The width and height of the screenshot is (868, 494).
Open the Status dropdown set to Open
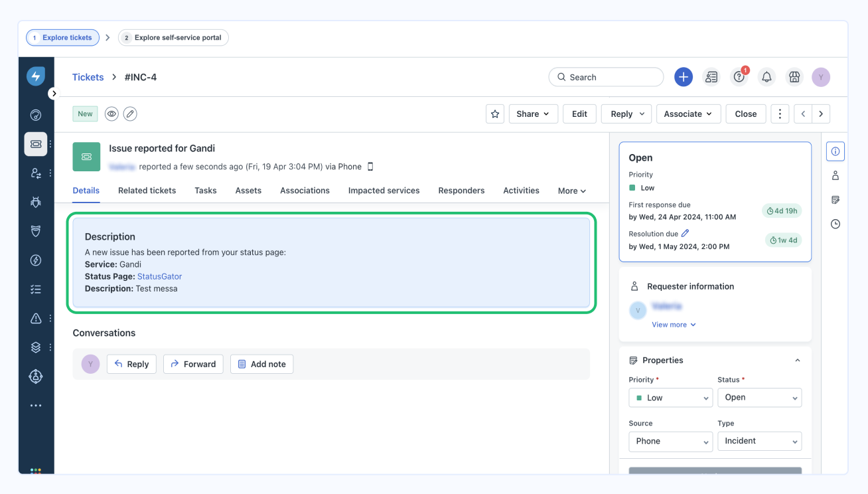(759, 398)
